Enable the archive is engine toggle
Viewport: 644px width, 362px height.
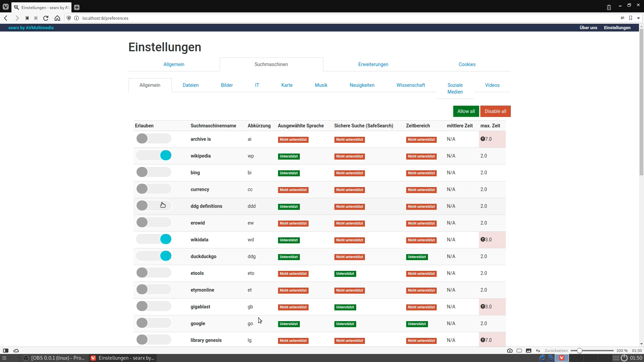point(154,139)
